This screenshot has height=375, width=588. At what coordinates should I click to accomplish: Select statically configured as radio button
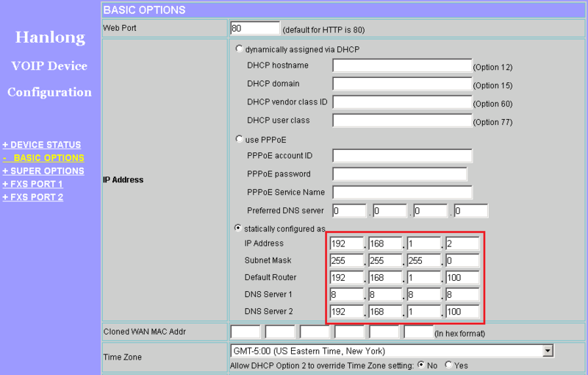point(237,228)
